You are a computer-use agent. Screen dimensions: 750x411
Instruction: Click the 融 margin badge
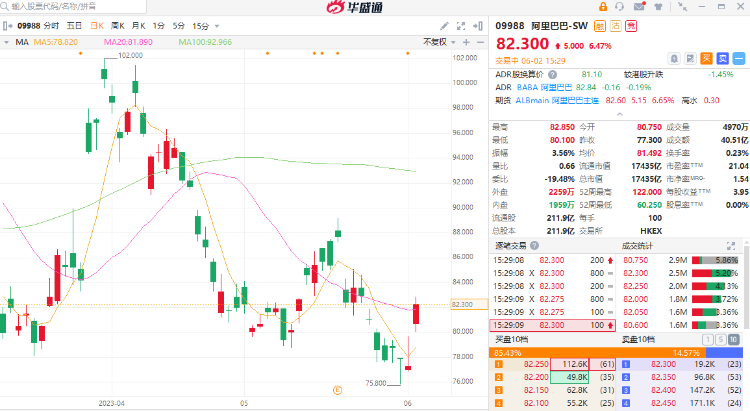coord(600,26)
